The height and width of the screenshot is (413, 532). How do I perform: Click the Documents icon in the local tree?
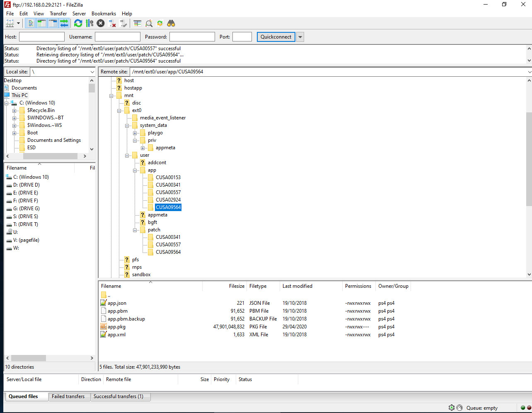click(7, 88)
